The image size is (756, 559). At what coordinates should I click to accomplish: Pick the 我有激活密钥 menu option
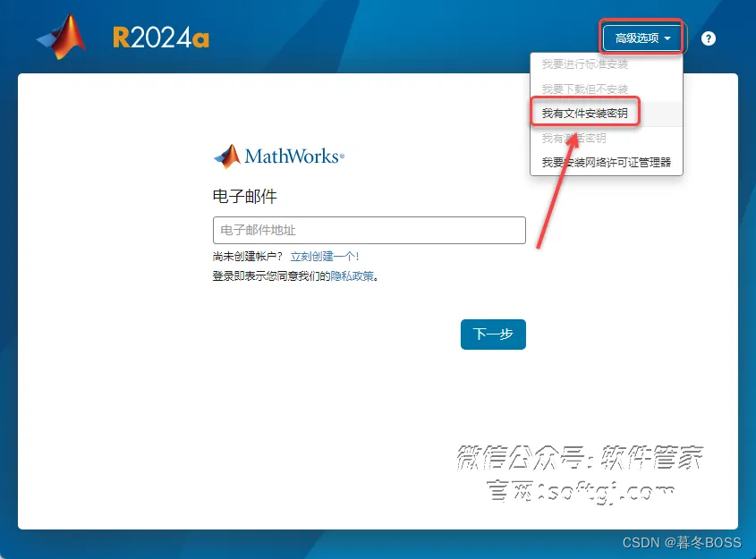pos(607,139)
